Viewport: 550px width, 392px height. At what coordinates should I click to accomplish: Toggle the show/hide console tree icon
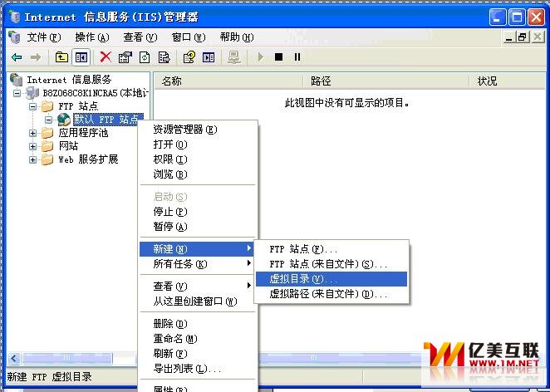coord(81,57)
